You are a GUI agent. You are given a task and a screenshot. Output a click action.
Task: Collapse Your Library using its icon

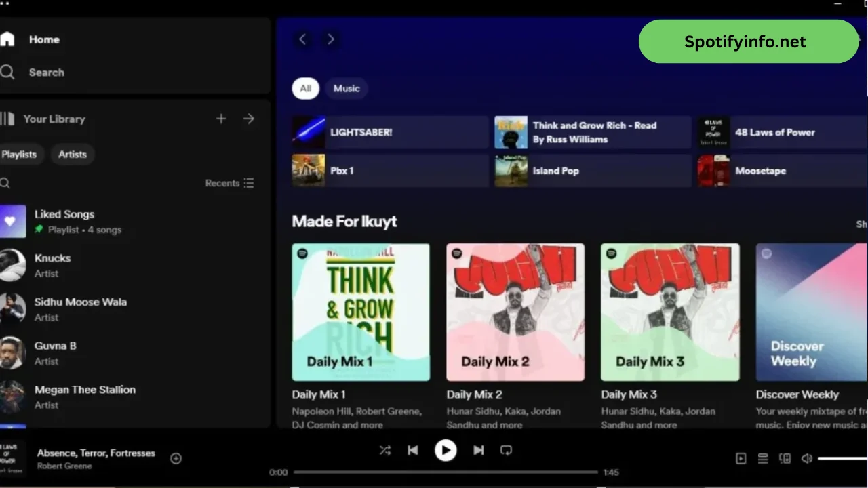coord(7,119)
